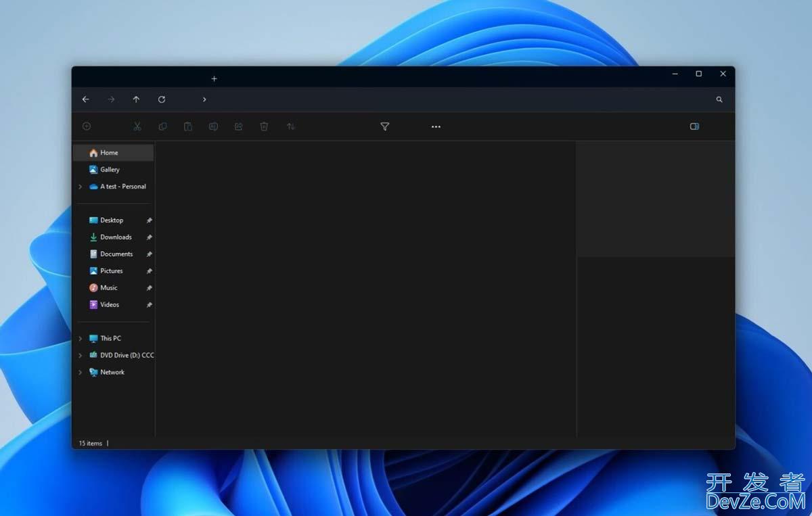Click the pin icon beside Desktop
The width and height of the screenshot is (812, 516).
[x=149, y=220]
